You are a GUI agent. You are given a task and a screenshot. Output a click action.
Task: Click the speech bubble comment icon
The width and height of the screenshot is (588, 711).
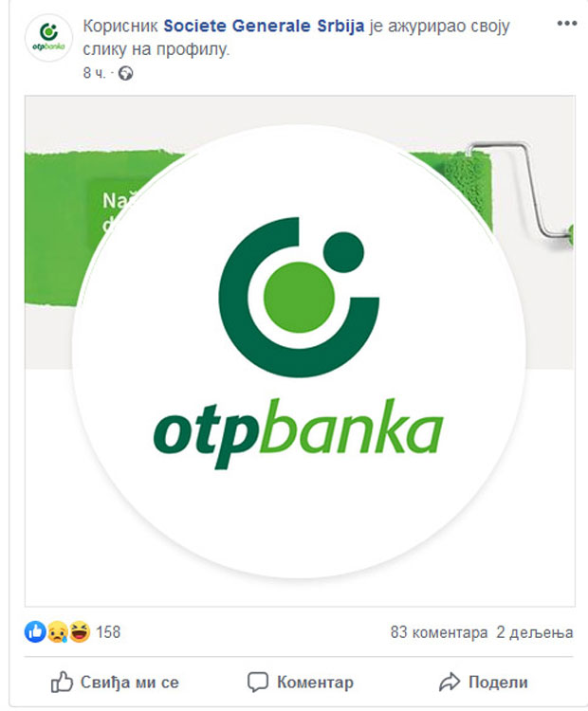point(258,682)
